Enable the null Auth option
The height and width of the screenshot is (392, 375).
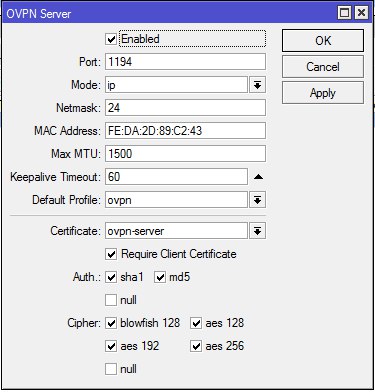click(111, 300)
